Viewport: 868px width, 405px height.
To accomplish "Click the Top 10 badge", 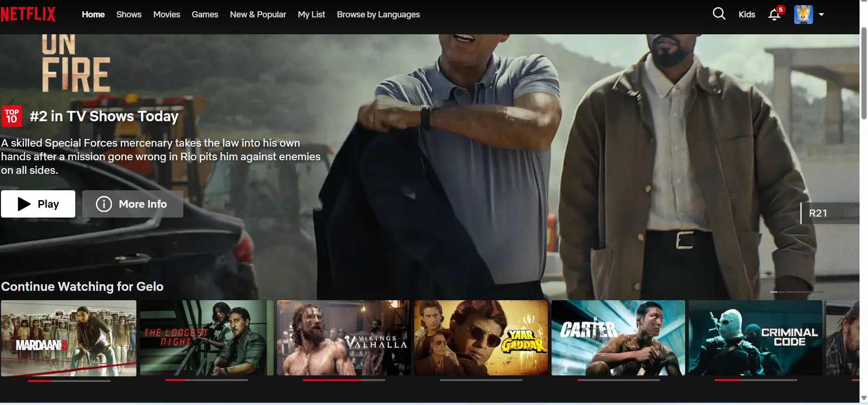I will (x=12, y=116).
